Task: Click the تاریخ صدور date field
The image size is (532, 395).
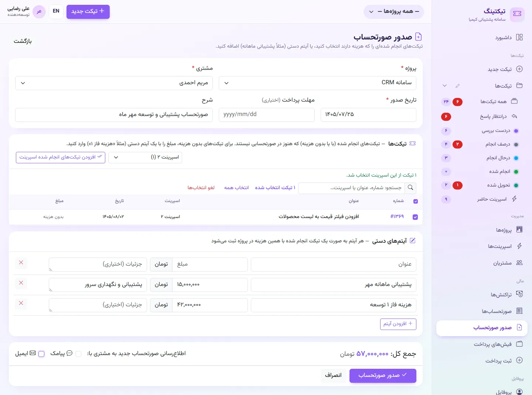Action: 368,115
